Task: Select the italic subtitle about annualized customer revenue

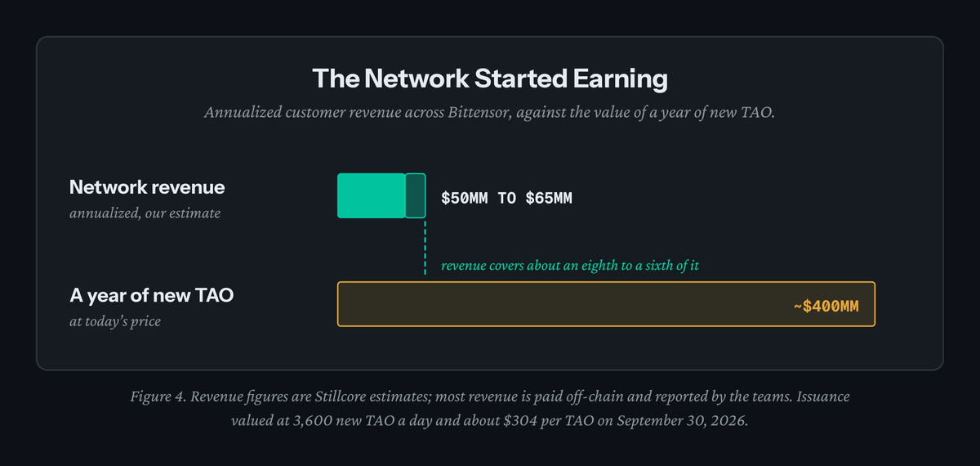Action: click(490, 113)
